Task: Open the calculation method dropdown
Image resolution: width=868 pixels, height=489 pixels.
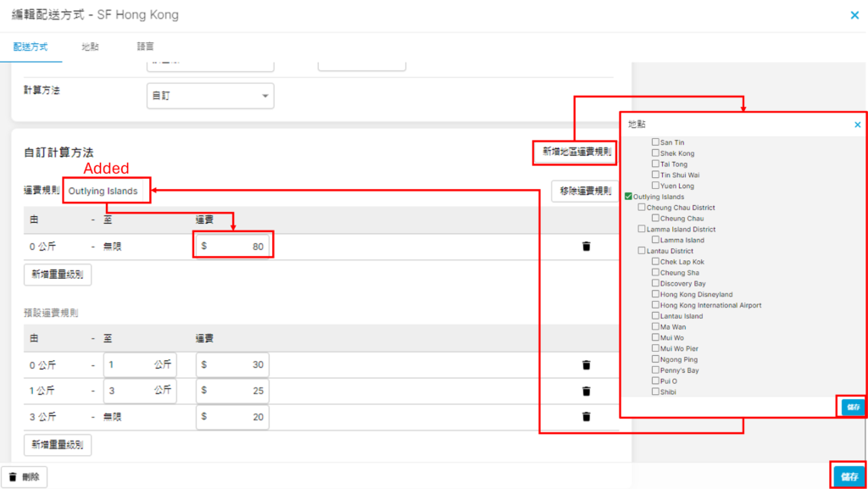Action: [x=210, y=96]
